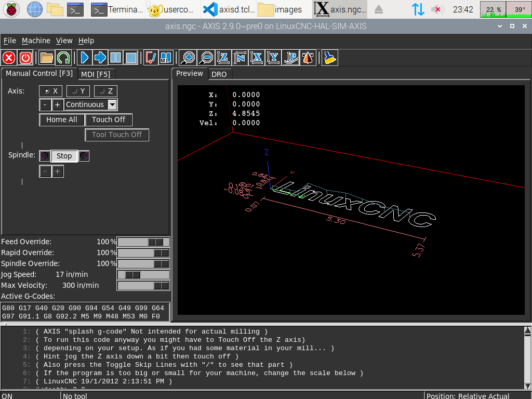Click the Home All button

pyautogui.click(x=61, y=120)
